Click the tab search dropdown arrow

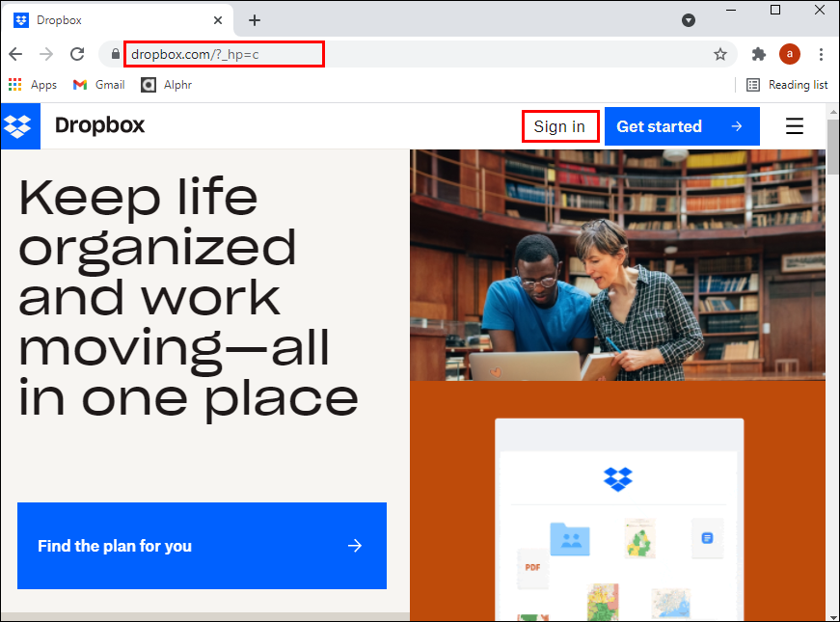click(689, 20)
